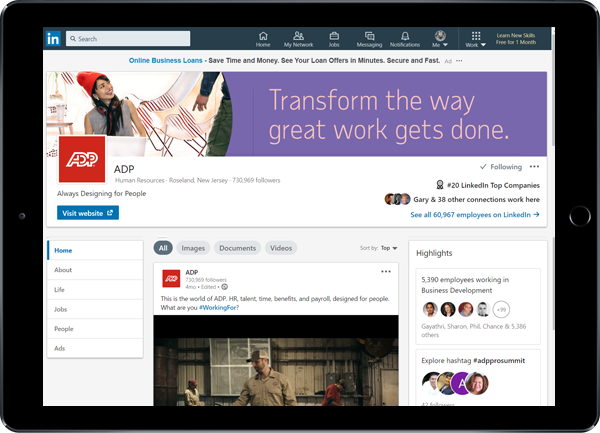Toggle the Following button for ADP
600x433 pixels.
501,167
